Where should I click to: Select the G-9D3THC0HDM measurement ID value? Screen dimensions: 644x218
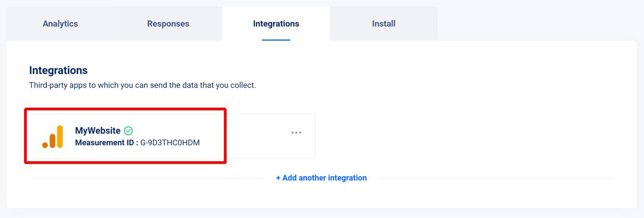[170, 143]
